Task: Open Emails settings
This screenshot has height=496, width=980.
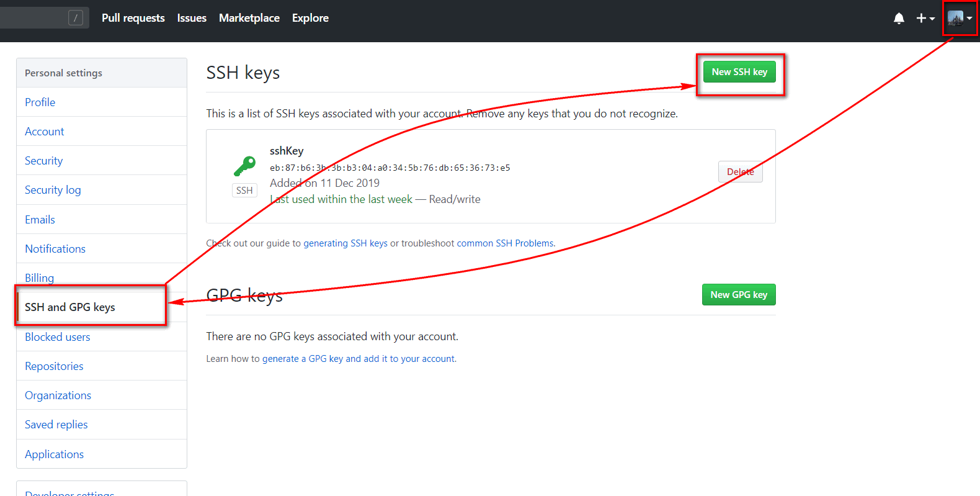Action: coord(102,220)
